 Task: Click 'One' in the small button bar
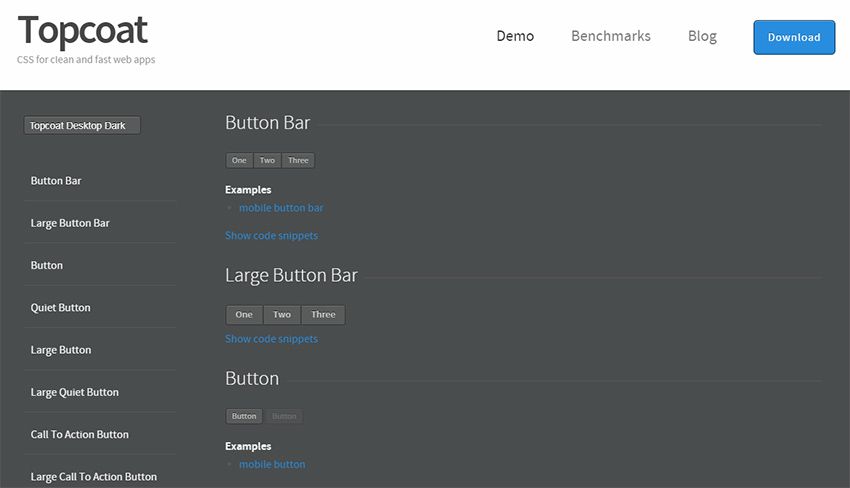pos(239,160)
